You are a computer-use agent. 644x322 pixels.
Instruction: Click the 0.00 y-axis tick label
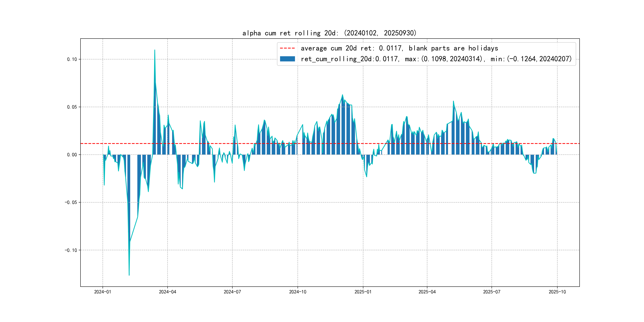(72, 155)
